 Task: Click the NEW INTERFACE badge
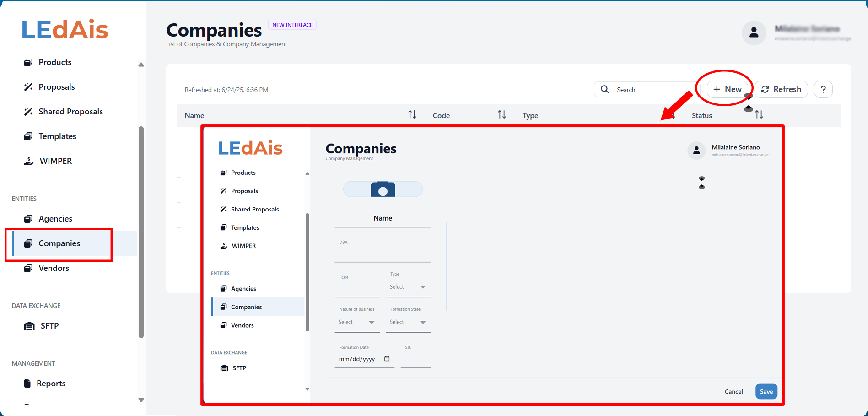292,25
